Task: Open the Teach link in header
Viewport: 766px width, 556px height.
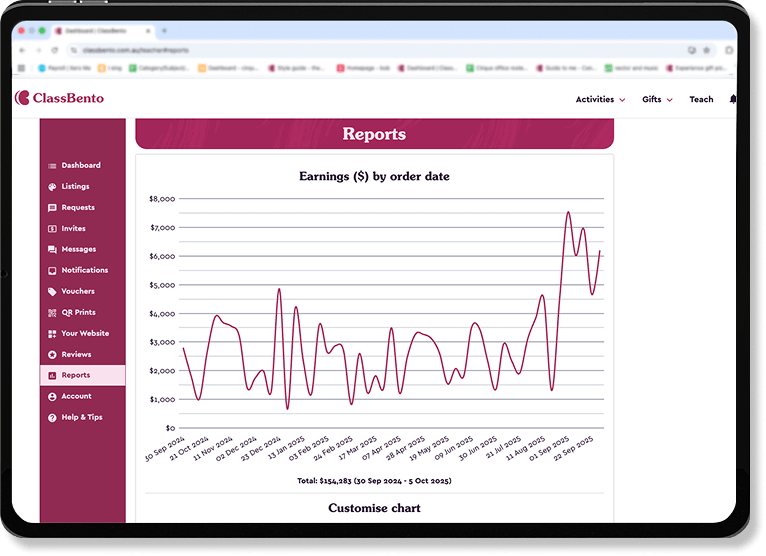Action: tap(701, 100)
